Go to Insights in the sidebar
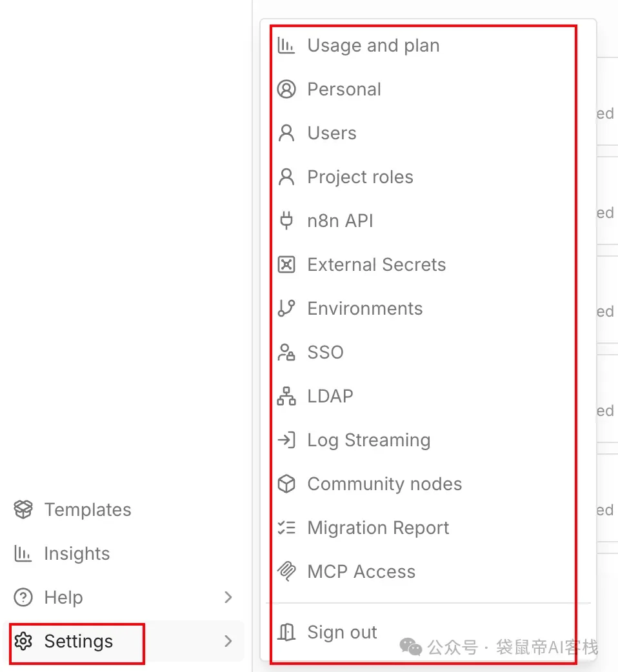 [77, 554]
